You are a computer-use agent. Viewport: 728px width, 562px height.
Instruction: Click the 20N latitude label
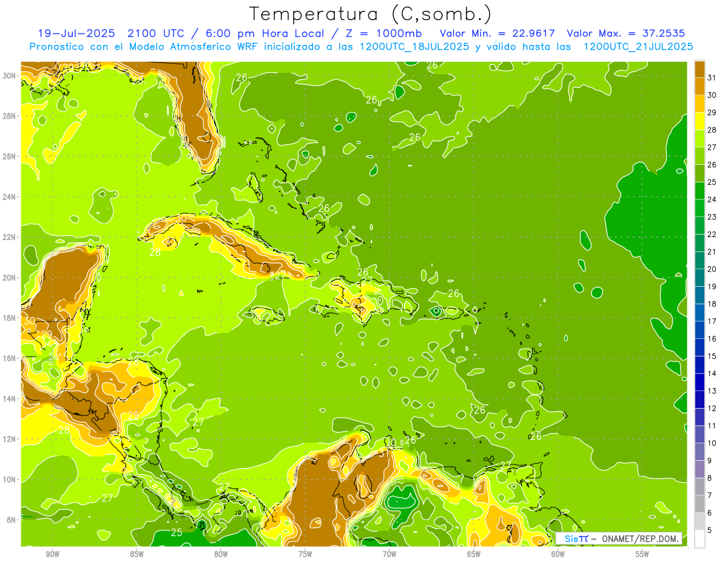(9, 278)
